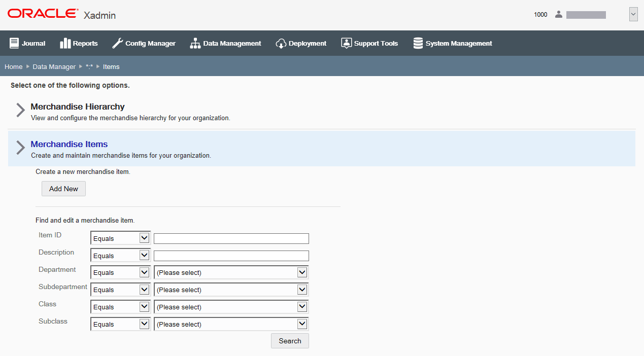Open the Department value dropdown

[231, 272]
